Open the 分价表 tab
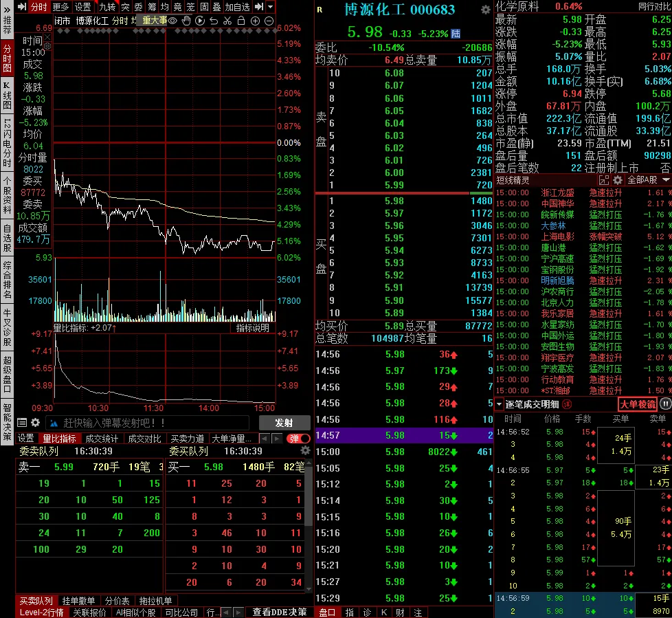Image resolution: width=672 pixels, height=618 pixels. [x=117, y=600]
